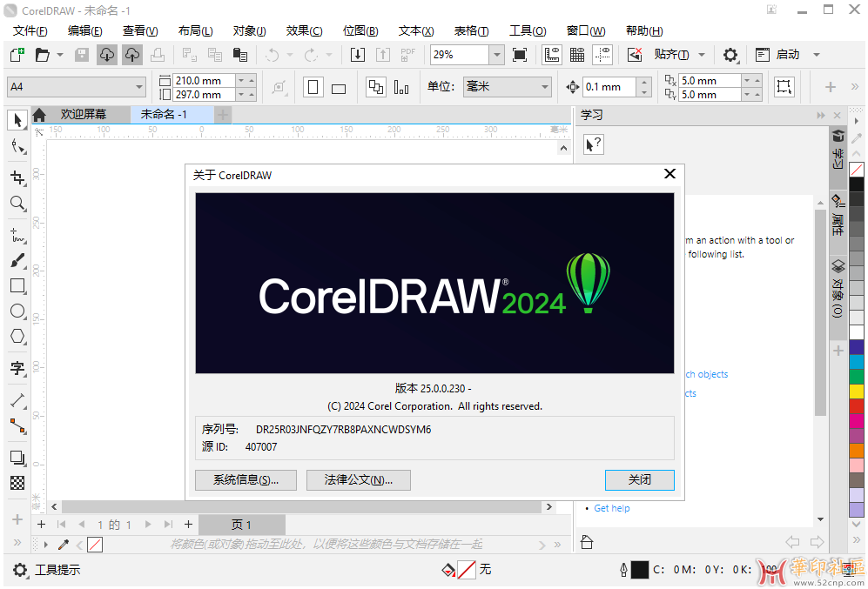Image resolution: width=868 pixels, height=589 pixels.
Task: Switch to the 欢迎屏幕 tab
Action: [83, 115]
